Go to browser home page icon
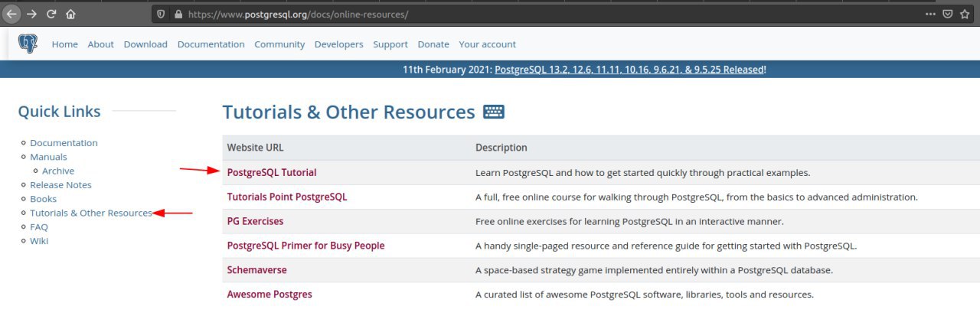The height and width of the screenshot is (316, 980). pyautogui.click(x=70, y=14)
